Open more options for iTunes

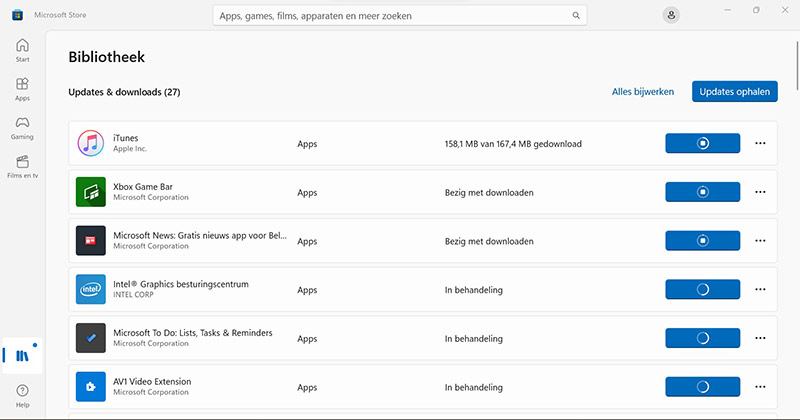[x=760, y=143]
